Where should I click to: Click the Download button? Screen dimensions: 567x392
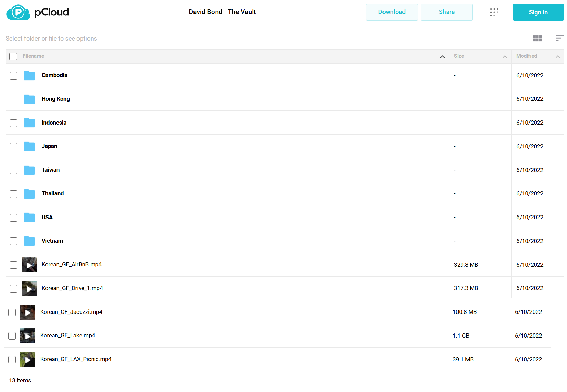pyautogui.click(x=392, y=12)
